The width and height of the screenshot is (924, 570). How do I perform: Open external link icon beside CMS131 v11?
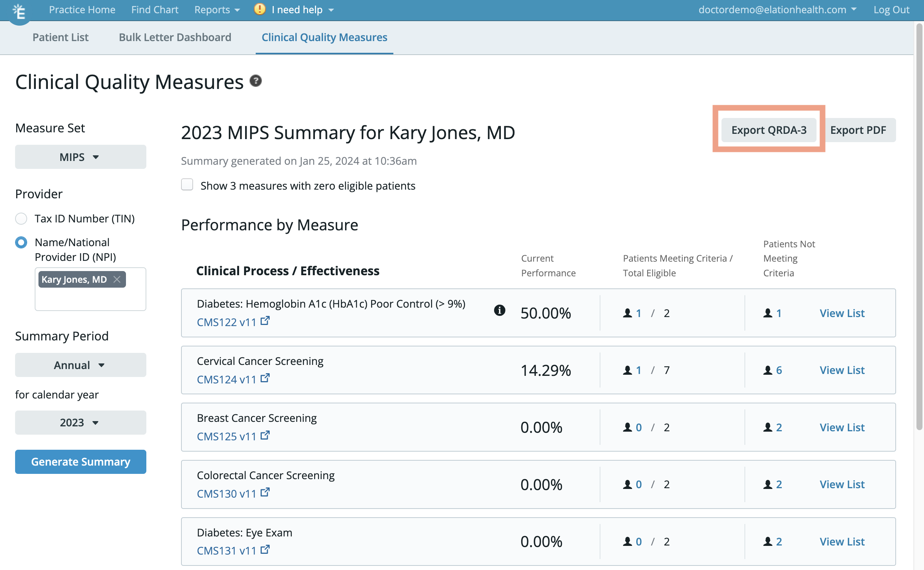pos(265,549)
